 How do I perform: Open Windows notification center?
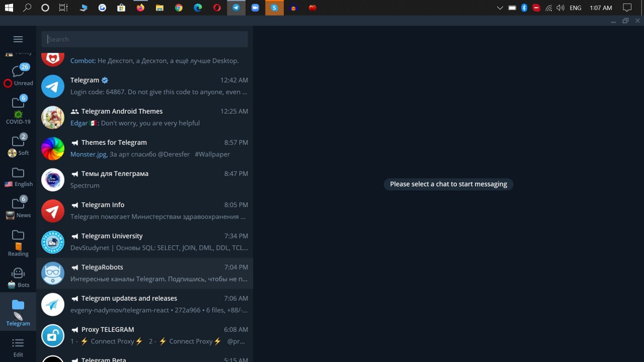tap(627, 8)
